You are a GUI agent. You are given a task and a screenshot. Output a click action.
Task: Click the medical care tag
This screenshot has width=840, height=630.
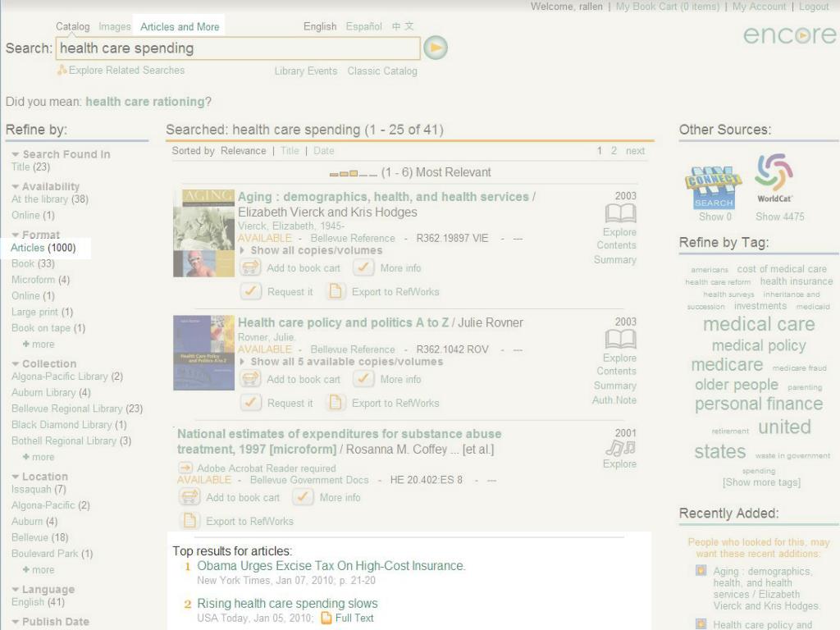point(759,324)
